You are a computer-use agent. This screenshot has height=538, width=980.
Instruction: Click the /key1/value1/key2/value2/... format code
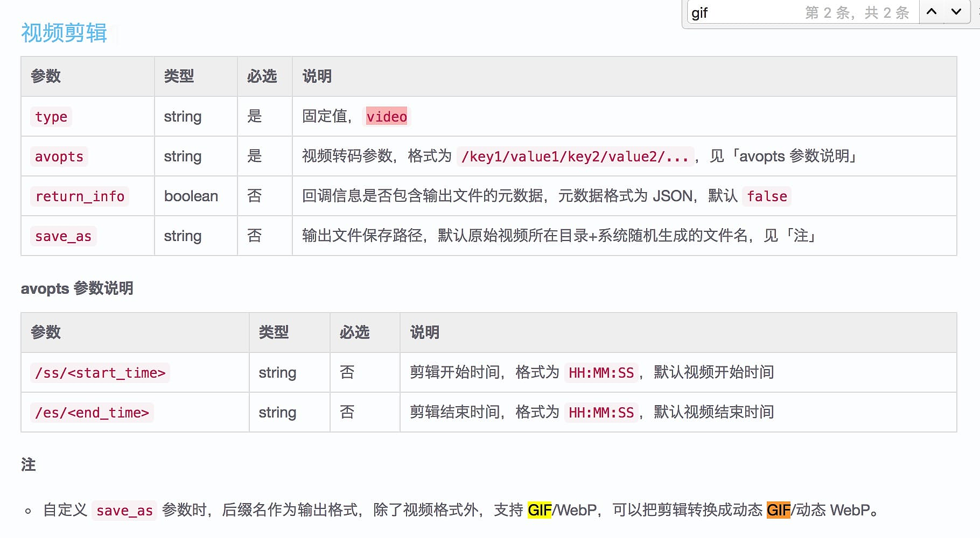pyautogui.click(x=575, y=157)
